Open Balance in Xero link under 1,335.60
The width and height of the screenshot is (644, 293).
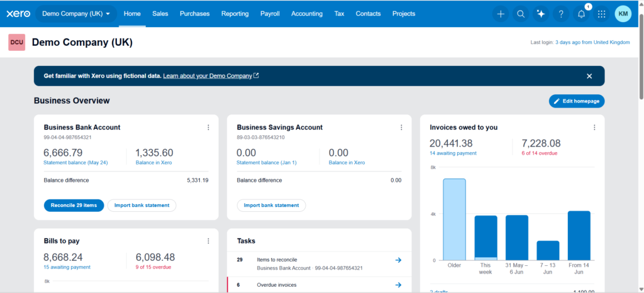click(x=153, y=162)
